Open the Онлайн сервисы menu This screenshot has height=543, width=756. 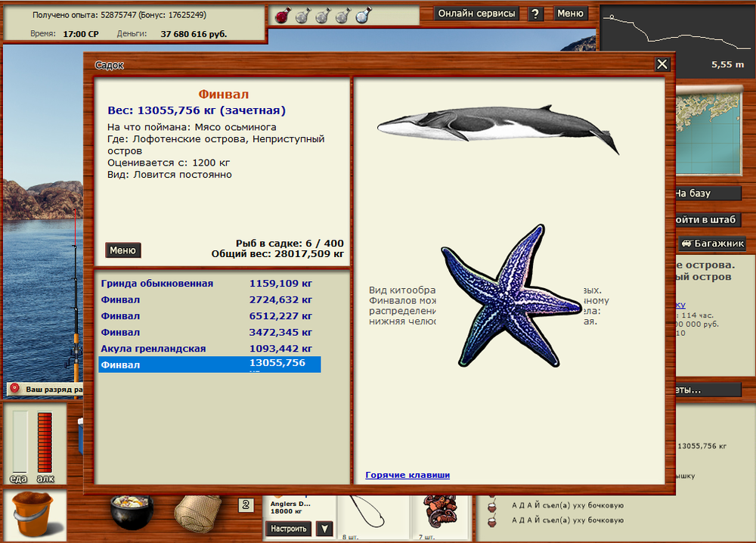click(x=477, y=14)
